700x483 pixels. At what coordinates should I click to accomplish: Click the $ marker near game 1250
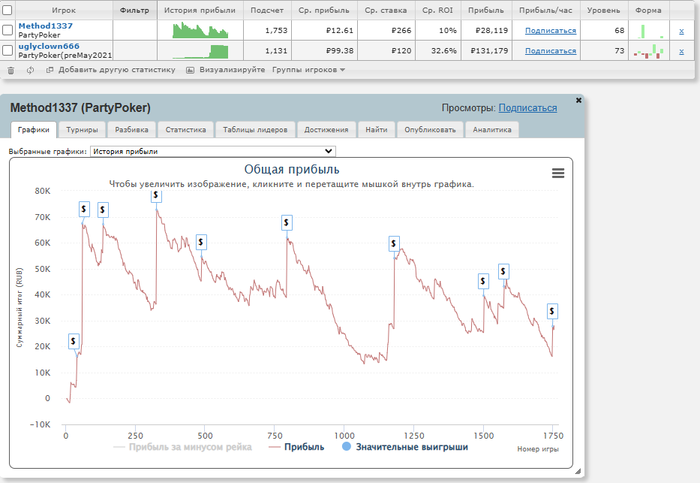tap(394, 244)
